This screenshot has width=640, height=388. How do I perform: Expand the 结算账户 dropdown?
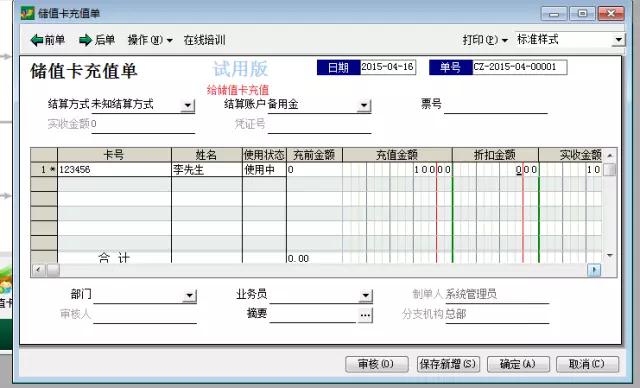363,105
